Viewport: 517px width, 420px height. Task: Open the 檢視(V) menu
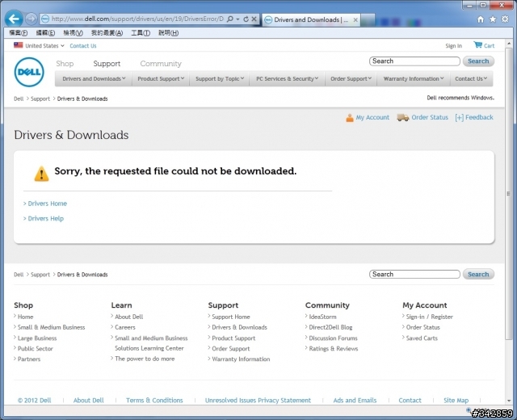point(73,32)
